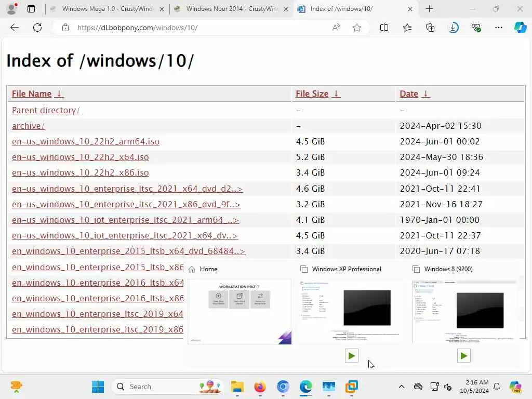The width and height of the screenshot is (532, 399).
Task: Open Browser essentials heart icon
Action: (476, 28)
